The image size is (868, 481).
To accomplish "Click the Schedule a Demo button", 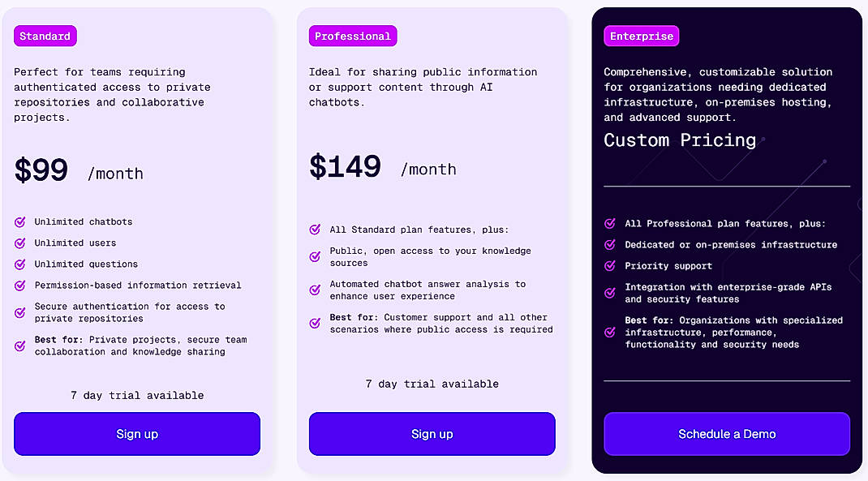I will 726,434.
